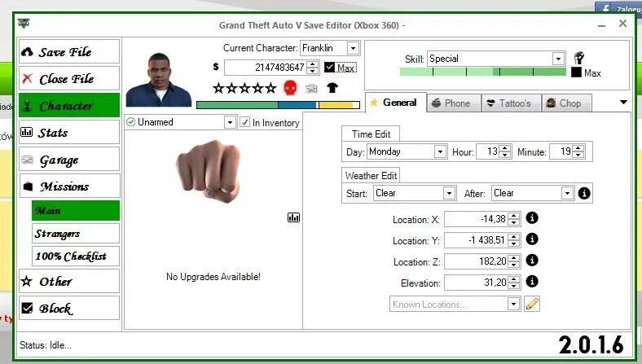
Task: Click the Other star icon in sidebar
Action: 27,281
